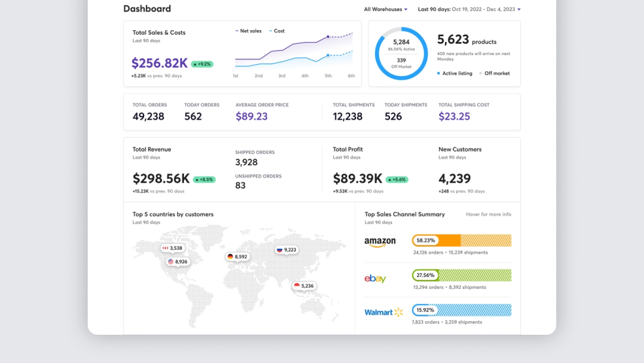644x363 pixels.
Task: Click the Amazon logo in sales channels
Action: point(380,242)
